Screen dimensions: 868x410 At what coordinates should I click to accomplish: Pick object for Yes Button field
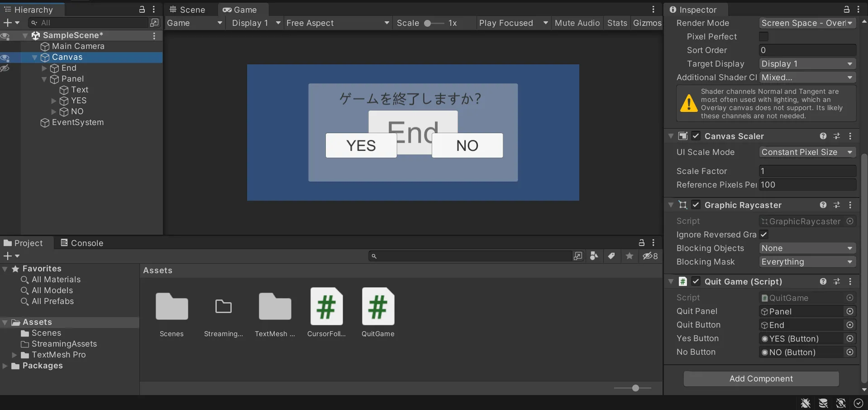coord(850,339)
